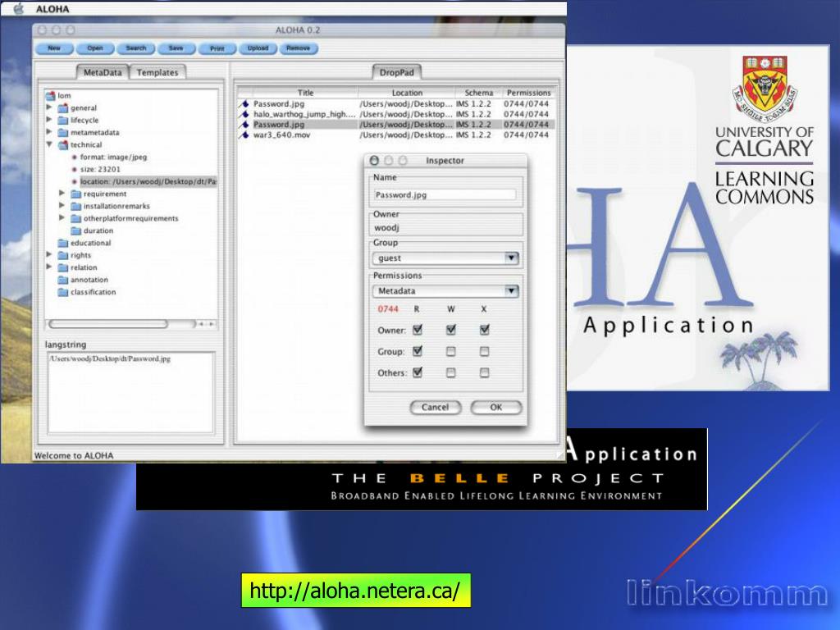Cancel the Inspector dialog
The image size is (840, 630).
tap(435, 407)
